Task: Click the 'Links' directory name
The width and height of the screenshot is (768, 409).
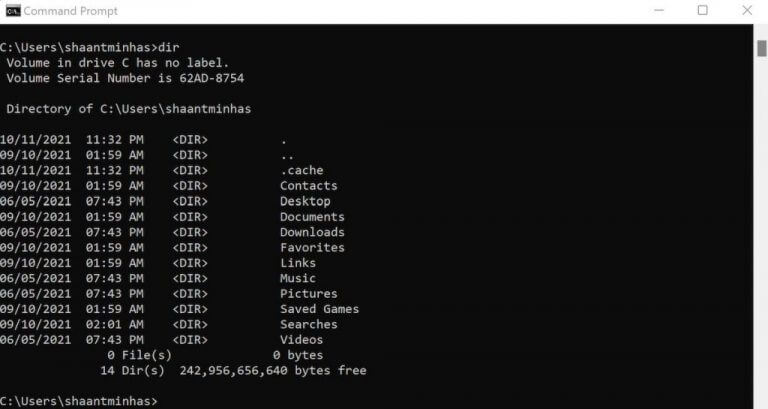Action: pyautogui.click(x=298, y=263)
